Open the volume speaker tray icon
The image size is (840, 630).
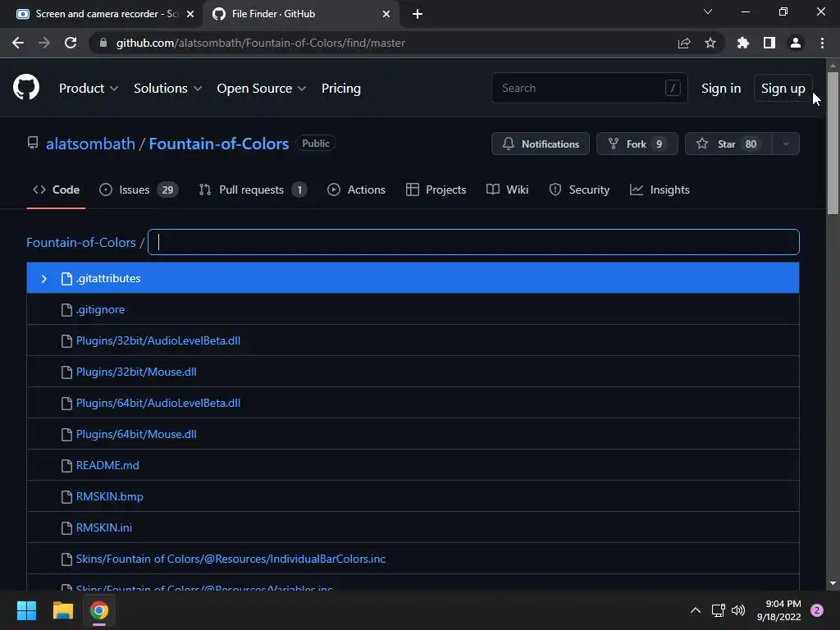click(x=738, y=610)
